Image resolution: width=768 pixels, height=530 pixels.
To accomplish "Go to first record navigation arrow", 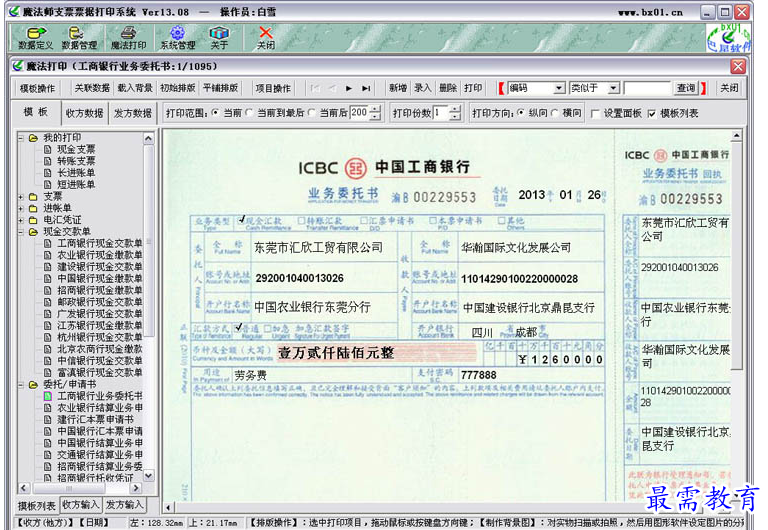I will [315, 88].
